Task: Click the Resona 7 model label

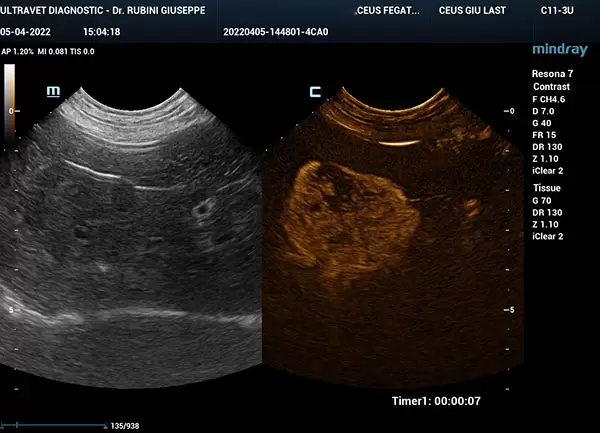Action: coord(552,74)
